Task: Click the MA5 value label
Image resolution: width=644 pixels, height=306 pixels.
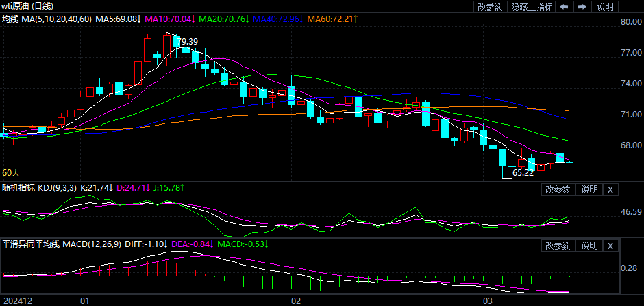Action: pos(118,19)
